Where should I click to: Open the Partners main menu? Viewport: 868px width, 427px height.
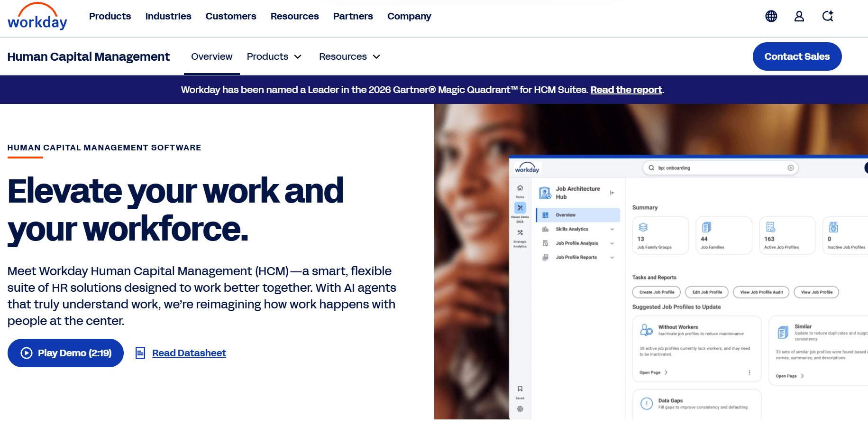point(353,16)
